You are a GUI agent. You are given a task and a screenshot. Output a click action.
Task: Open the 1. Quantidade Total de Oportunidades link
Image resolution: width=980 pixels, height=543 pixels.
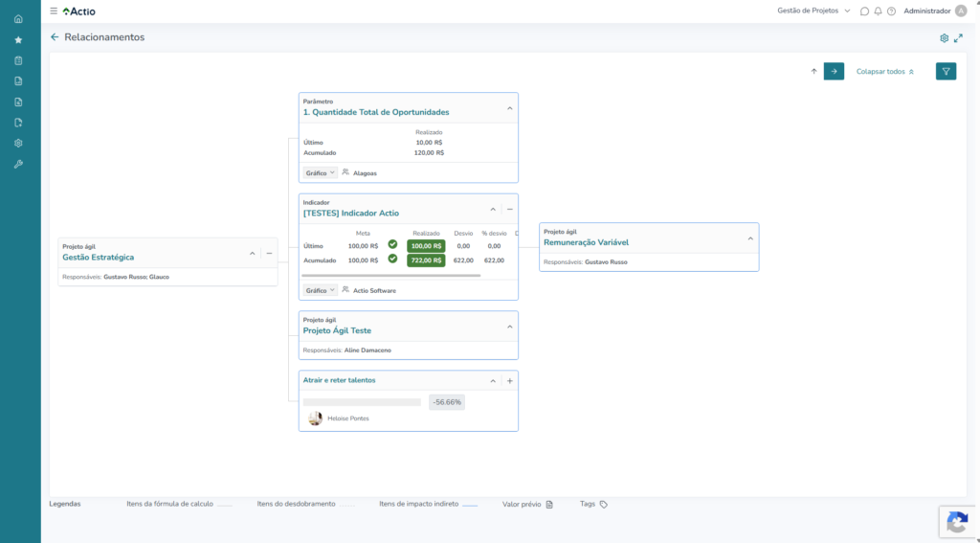click(x=376, y=113)
